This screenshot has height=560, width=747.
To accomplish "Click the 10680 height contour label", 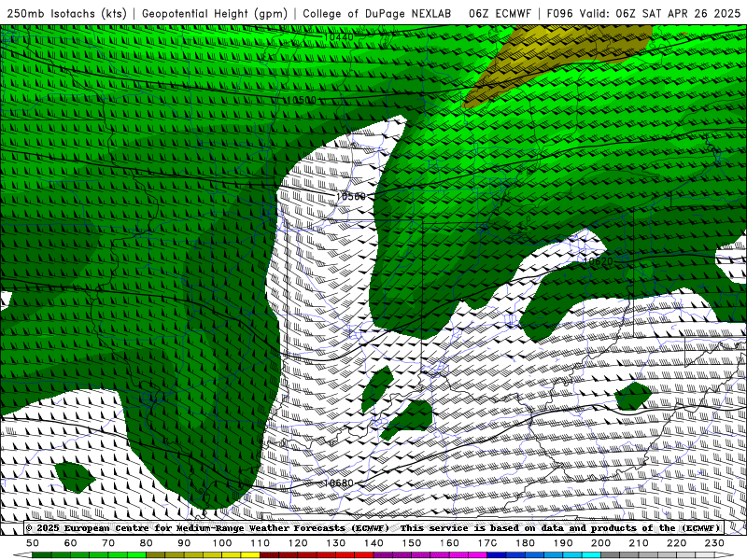I will [338, 483].
